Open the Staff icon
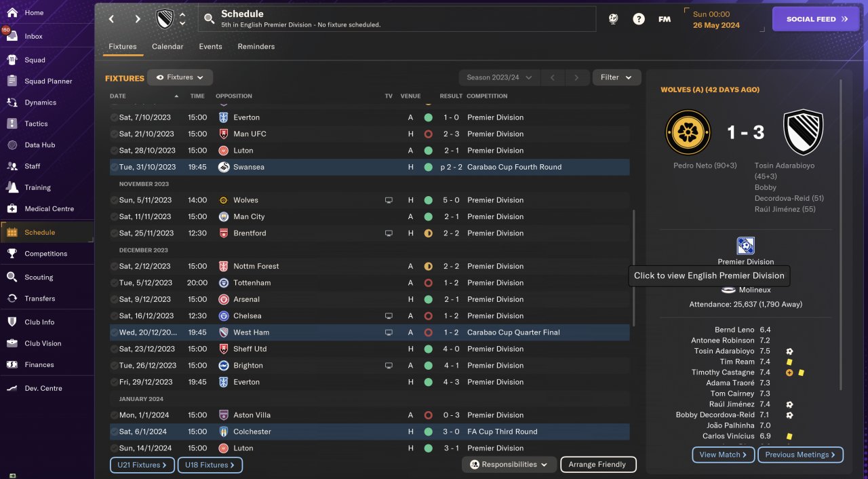The width and height of the screenshot is (868, 479). [12, 166]
